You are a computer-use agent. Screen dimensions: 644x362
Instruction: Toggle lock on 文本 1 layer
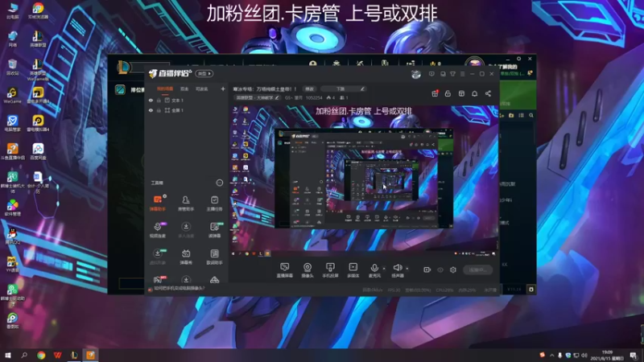[x=159, y=100]
